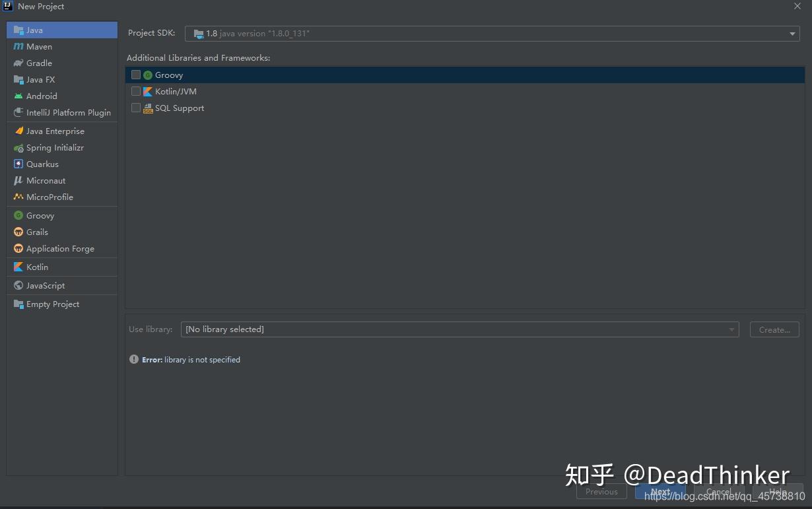Enable the Groovy framework checkbox
This screenshot has height=509, width=812.
(x=136, y=75)
